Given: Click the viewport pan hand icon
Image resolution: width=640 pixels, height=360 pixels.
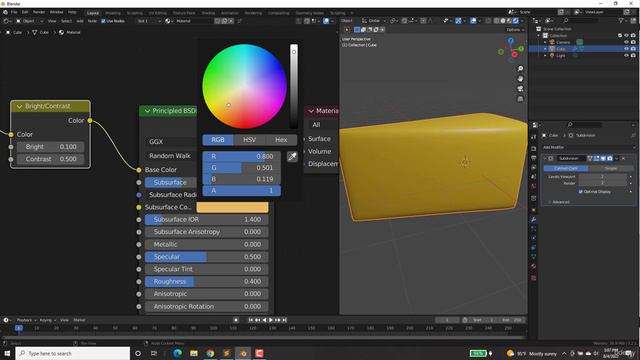Looking at the screenshot, I should point(520,78).
